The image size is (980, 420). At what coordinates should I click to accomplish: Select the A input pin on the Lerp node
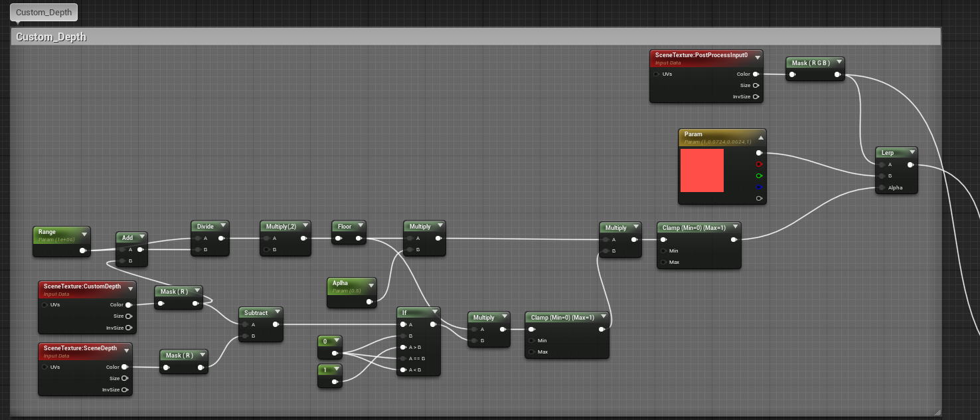882,165
